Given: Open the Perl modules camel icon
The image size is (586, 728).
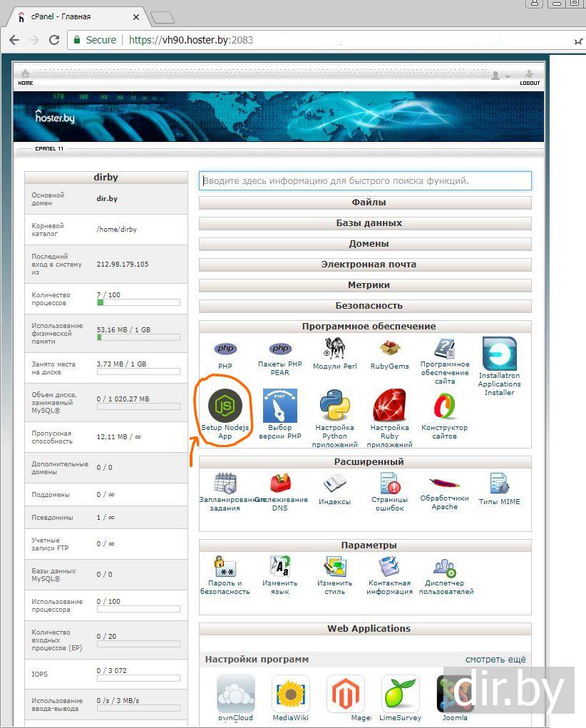Looking at the screenshot, I should click(334, 348).
